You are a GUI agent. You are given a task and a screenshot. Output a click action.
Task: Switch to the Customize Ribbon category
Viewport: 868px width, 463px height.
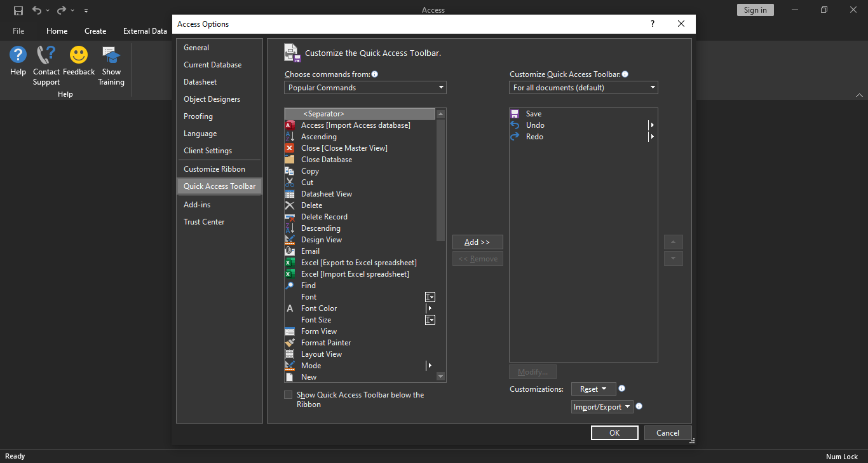[x=214, y=169]
